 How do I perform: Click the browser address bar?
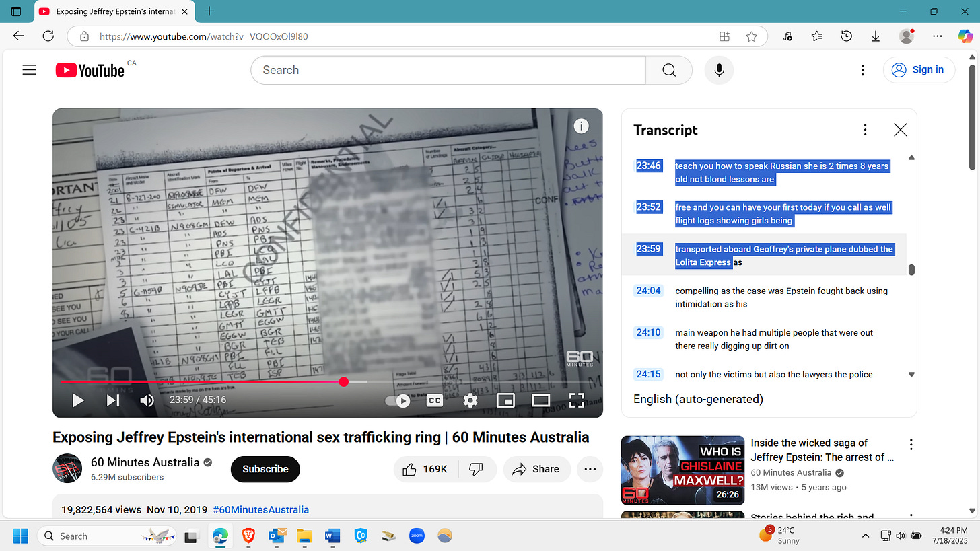[404, 36]
